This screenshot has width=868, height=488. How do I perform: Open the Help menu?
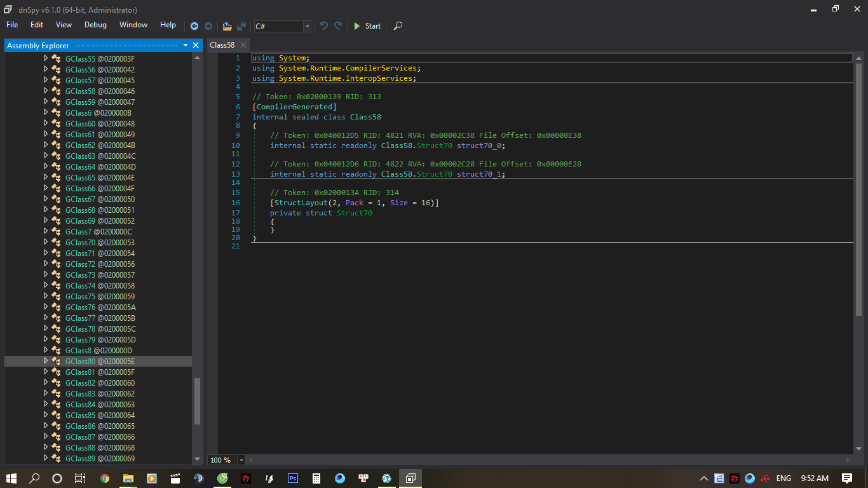168,25
